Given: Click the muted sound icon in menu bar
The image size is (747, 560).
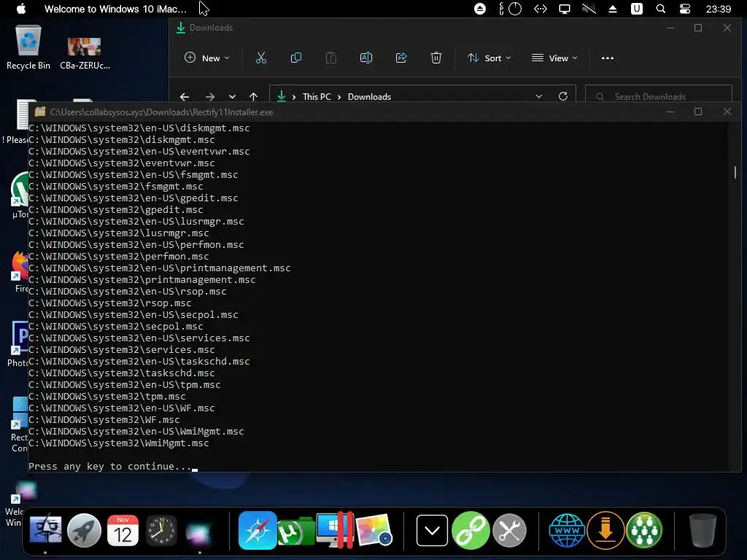Looking at the screenshot, I should [589, 9].
